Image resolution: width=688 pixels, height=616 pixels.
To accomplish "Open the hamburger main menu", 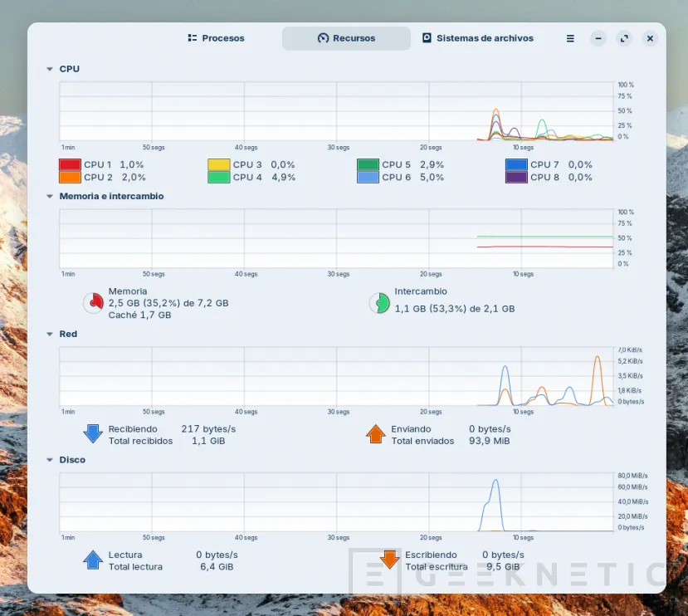I will 570,38.
